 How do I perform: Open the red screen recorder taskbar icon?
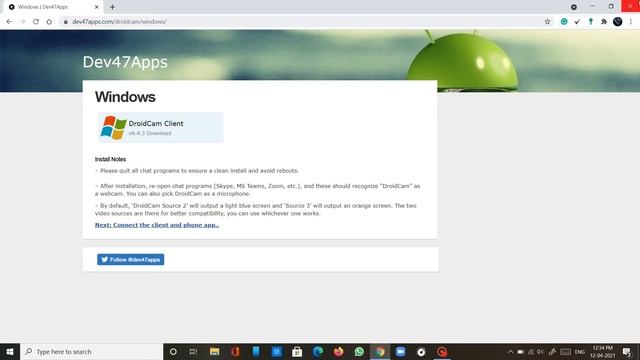coord(442,351)
